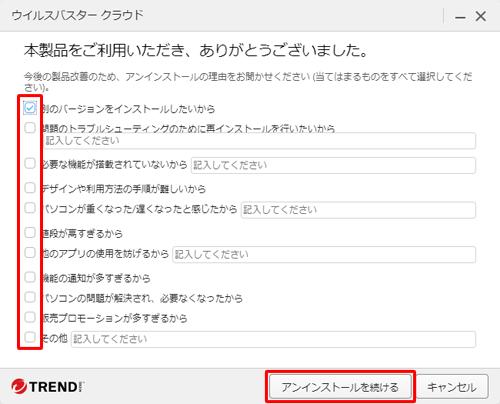Click label 'デザインや利用方法の手順が難しいから'

pyautogui.click(x=124, y=189)
